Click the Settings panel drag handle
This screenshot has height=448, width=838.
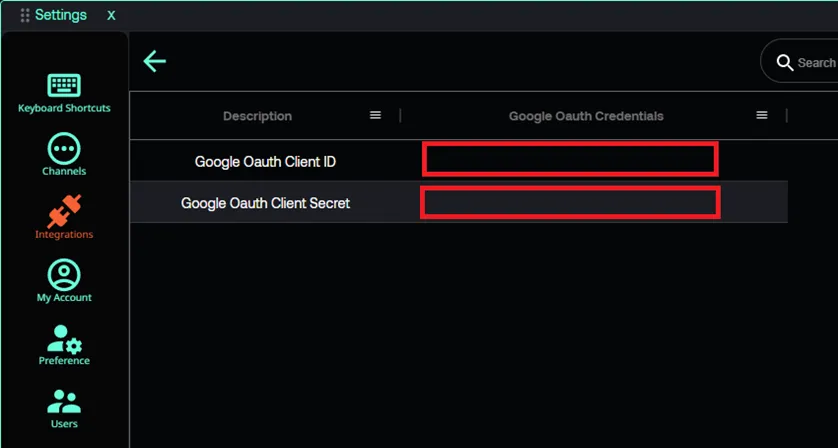pyautogui.click(x=25, y=15)
